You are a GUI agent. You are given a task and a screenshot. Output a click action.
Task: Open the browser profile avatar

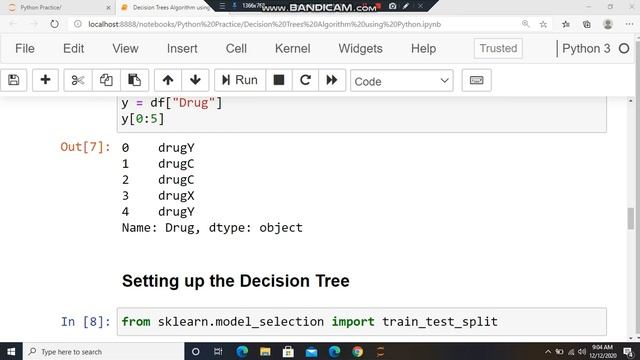point(608,24)
